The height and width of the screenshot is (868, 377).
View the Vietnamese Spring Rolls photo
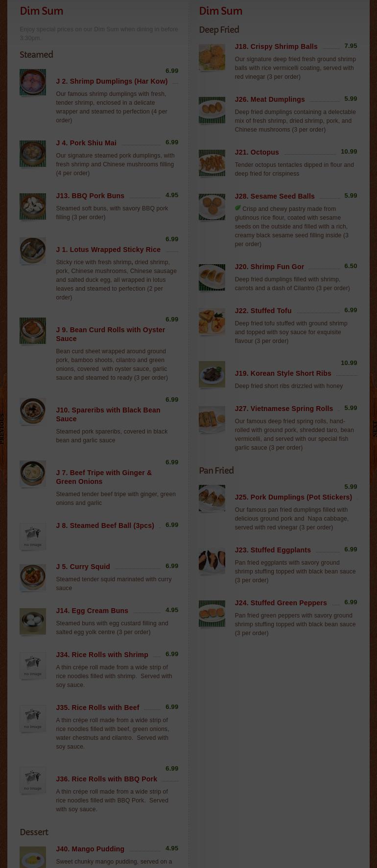click(212, 419)
